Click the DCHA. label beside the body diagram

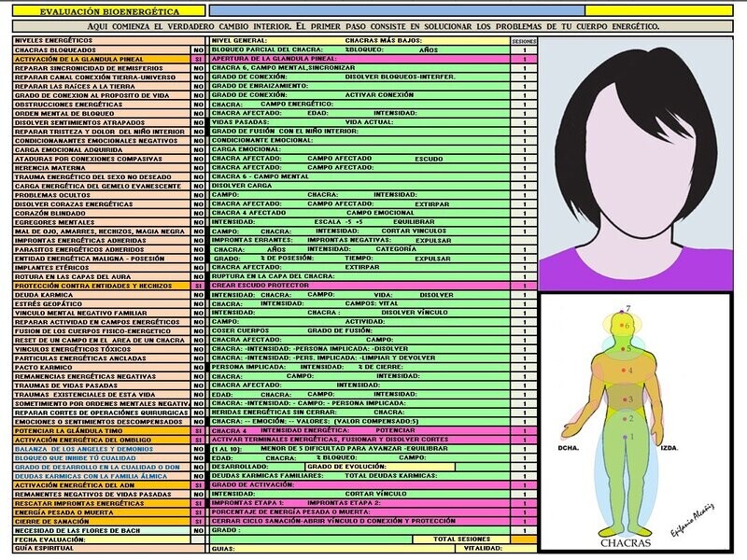click(x=568, y=448)
